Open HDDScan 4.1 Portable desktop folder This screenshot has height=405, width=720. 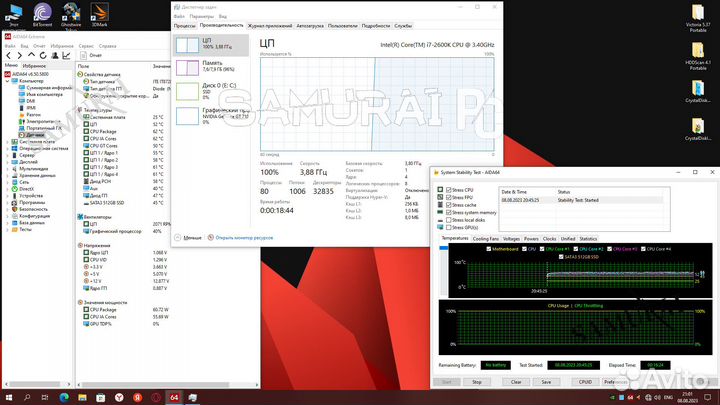pos(698,56)
